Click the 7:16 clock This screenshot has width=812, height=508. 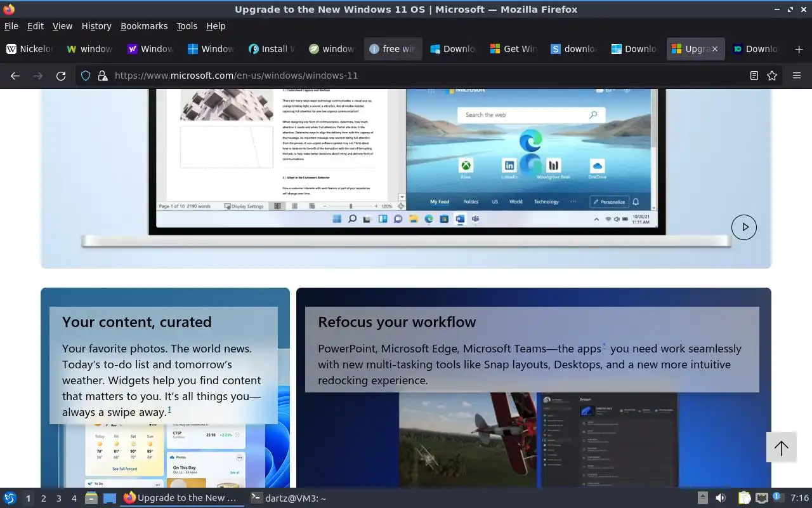pyautogui.click(x=799, y=498)
